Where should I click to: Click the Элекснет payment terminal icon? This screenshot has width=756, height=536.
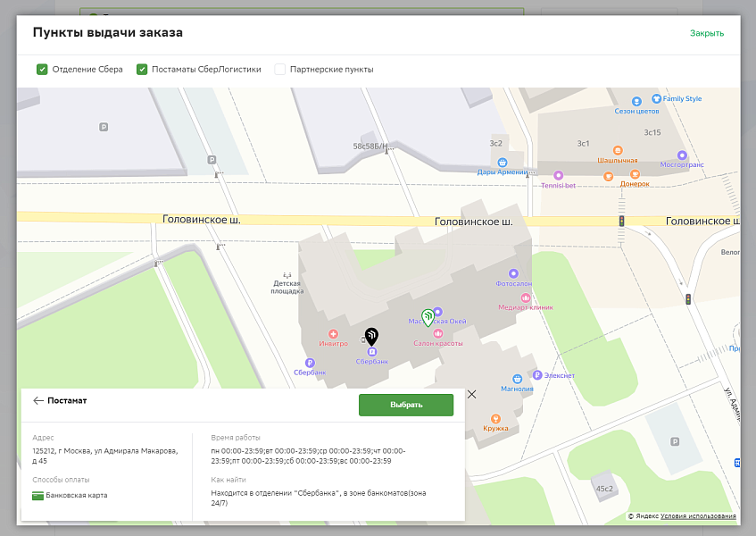[535, 376]
